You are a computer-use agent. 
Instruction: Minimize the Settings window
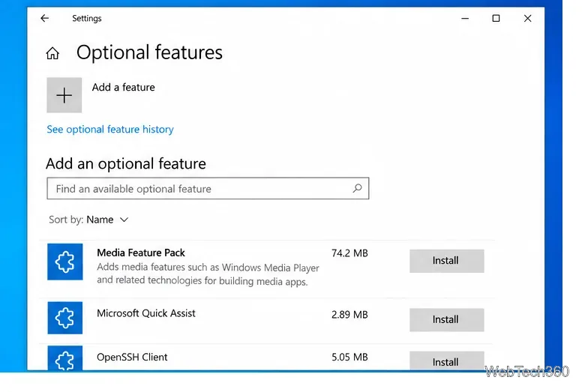(x=465, y=18)
